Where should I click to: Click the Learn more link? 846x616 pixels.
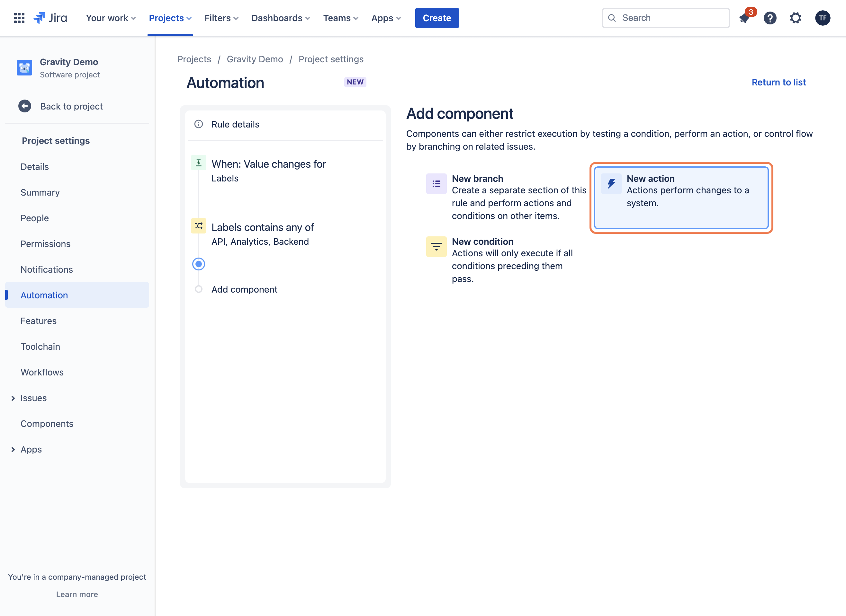coord(77,594)
